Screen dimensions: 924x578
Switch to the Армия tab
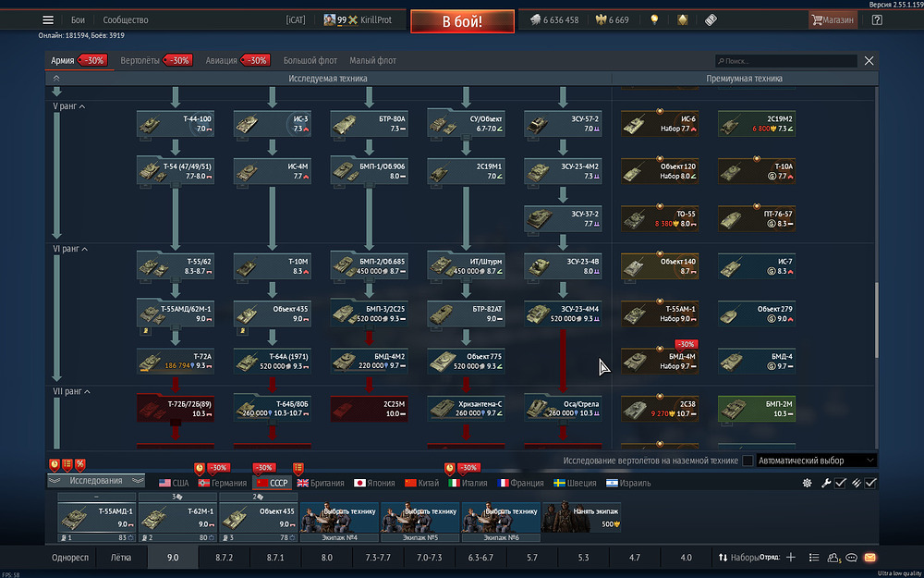tap(79, 61)
